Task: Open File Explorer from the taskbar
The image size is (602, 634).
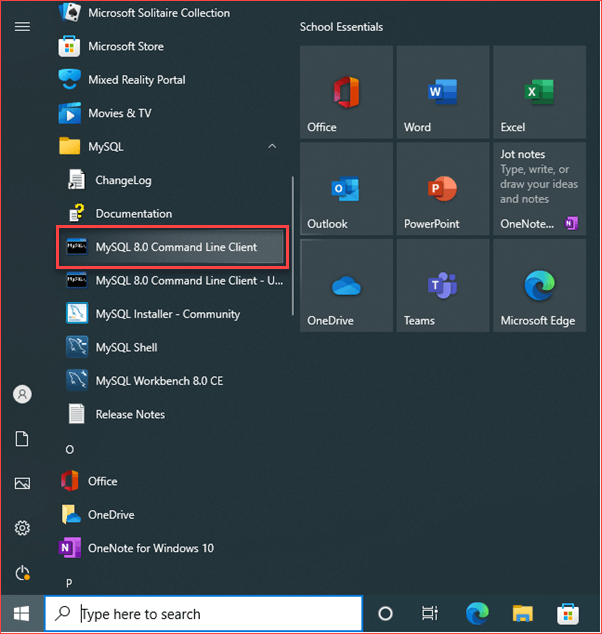Action: 523,614
